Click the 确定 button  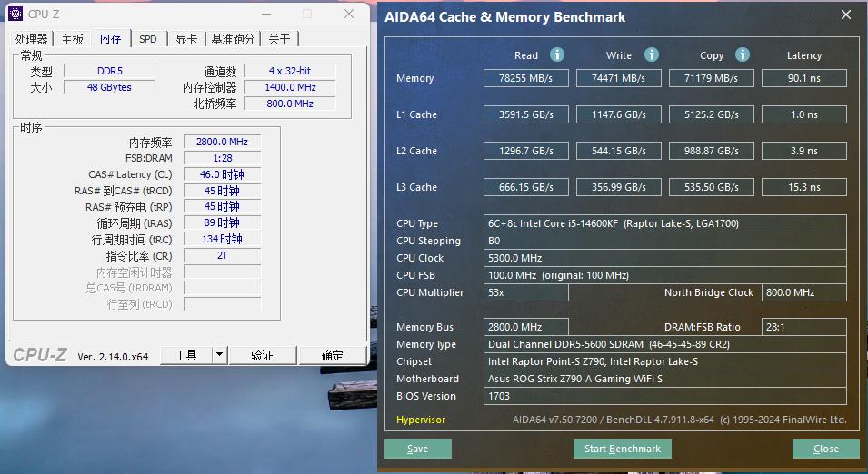[x=332, y=355]
